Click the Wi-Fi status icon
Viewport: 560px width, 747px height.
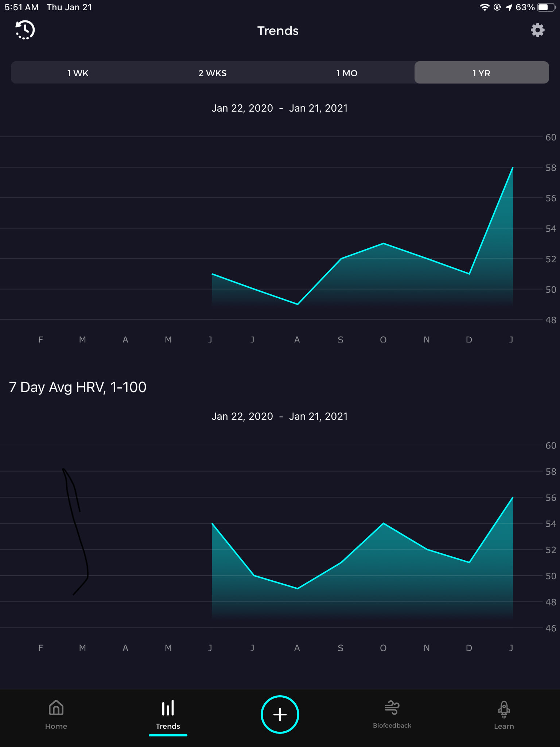coord(485,7)
